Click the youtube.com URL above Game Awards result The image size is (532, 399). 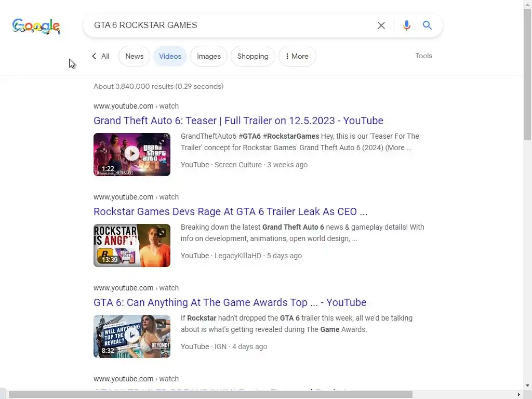[136, 288]
